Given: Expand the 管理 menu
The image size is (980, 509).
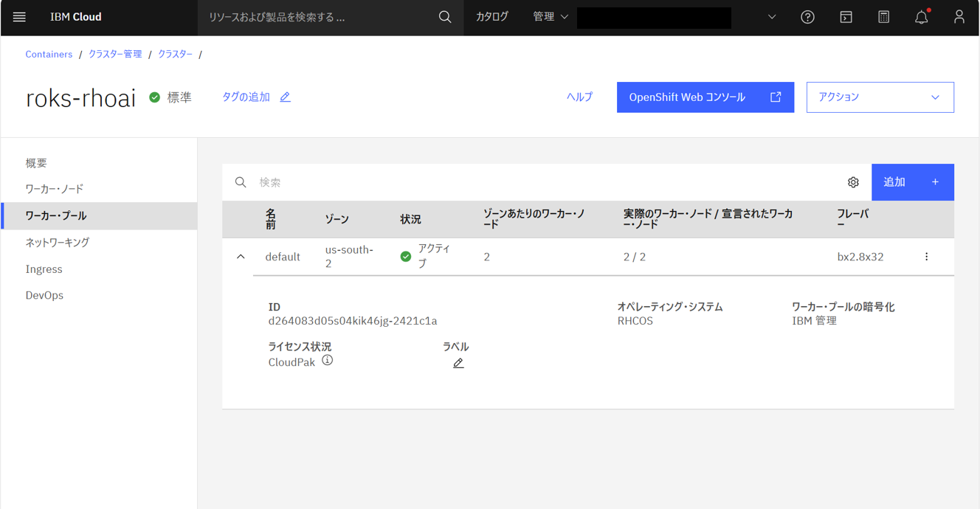Looking at the screenshot, I should tap(551, 17).
